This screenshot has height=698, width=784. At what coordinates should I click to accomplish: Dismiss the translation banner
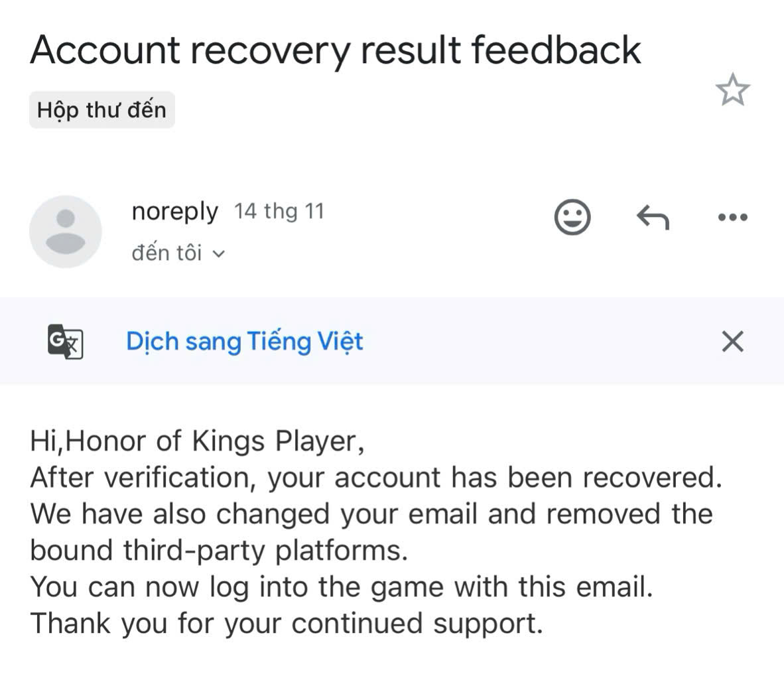(732, 342)
